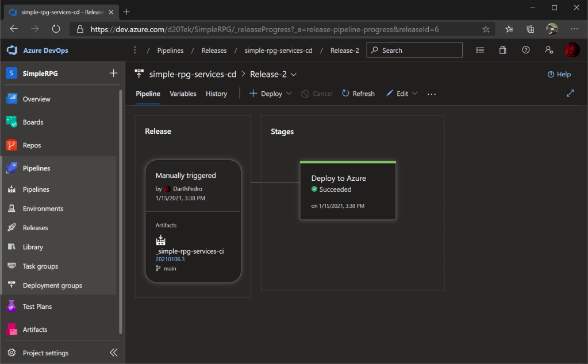Click the Refresh button
The width and height of the screenshot is (588, 364).
pos(358,94)
